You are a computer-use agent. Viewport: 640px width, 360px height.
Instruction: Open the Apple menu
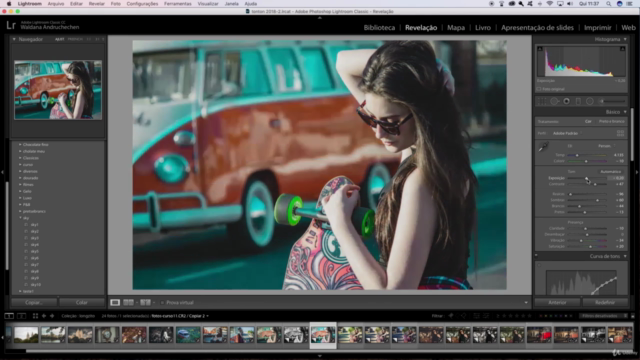tap(9, 4)
